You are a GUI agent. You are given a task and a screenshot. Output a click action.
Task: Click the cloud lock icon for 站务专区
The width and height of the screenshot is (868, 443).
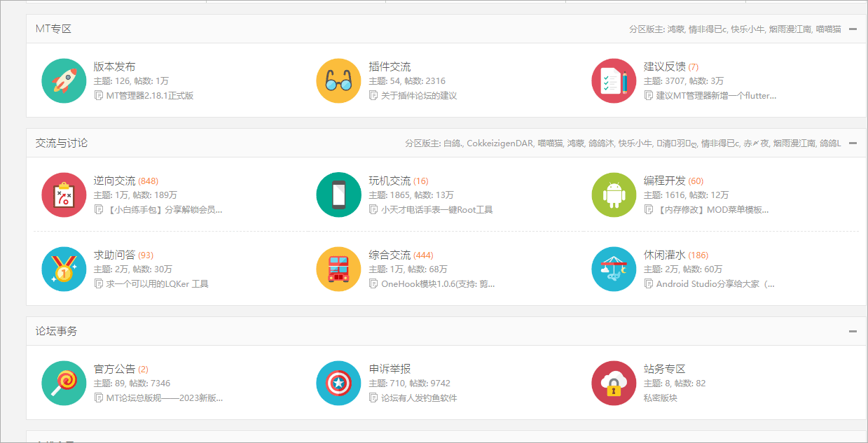pyautogui.click(x=614, y=383)
